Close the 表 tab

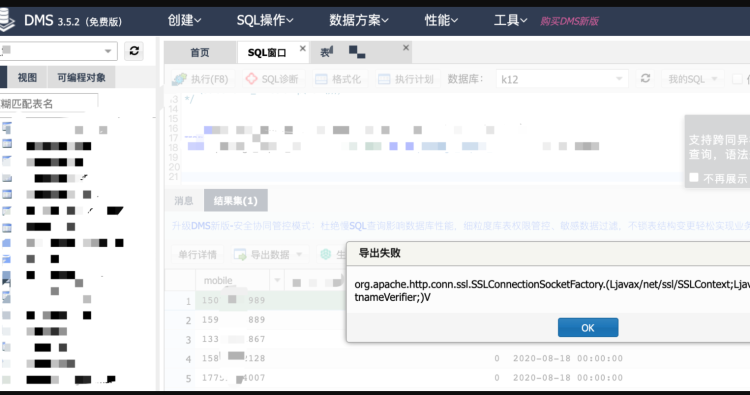coord(406,47)
